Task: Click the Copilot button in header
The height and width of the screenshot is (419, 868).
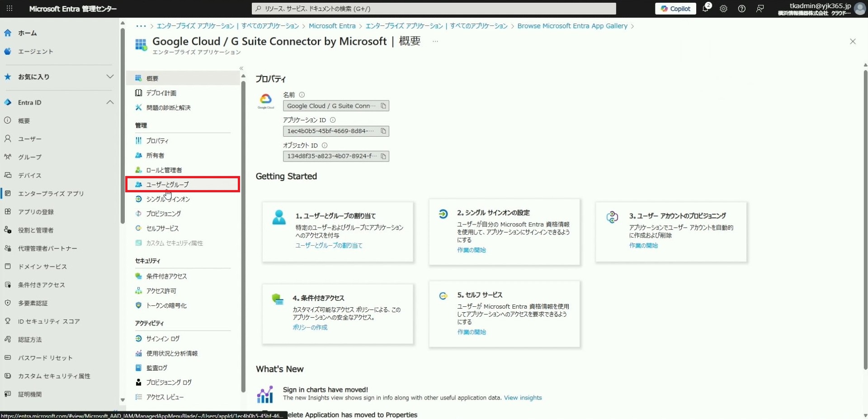Action: (x=675, y=9)
